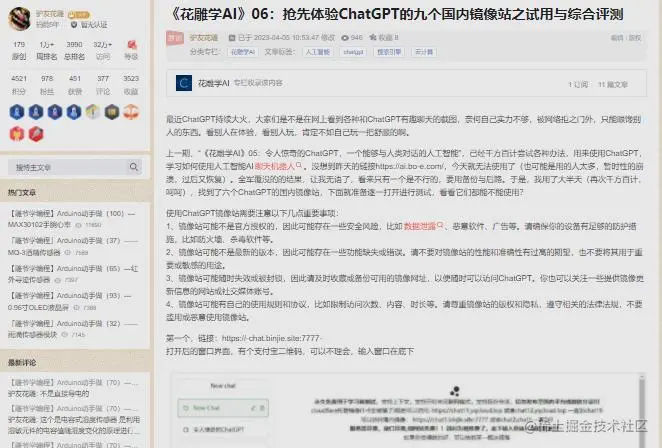
Task: Click the first red hexagon medal on second row
Action: coord(17,134)
